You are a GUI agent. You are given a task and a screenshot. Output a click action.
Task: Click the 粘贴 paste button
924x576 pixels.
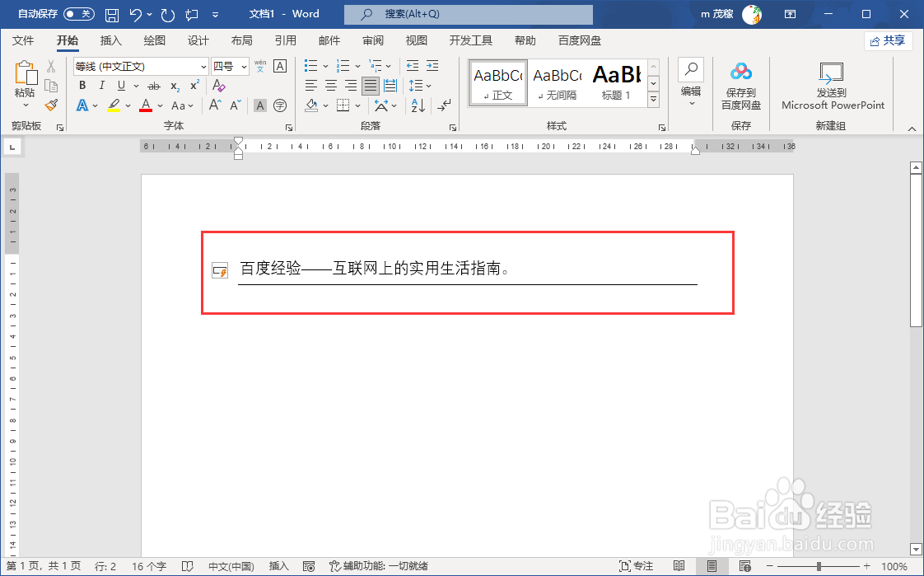point(25,79)
